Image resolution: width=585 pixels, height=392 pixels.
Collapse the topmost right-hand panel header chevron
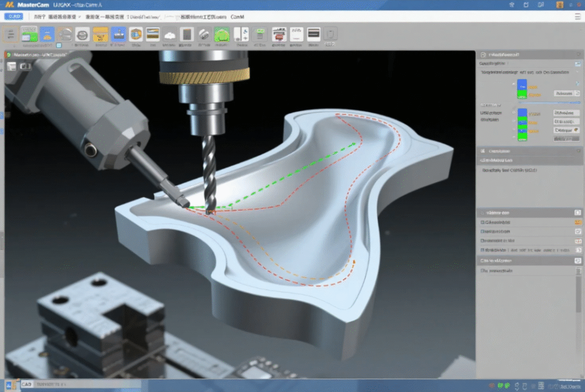tap(579, 54)
